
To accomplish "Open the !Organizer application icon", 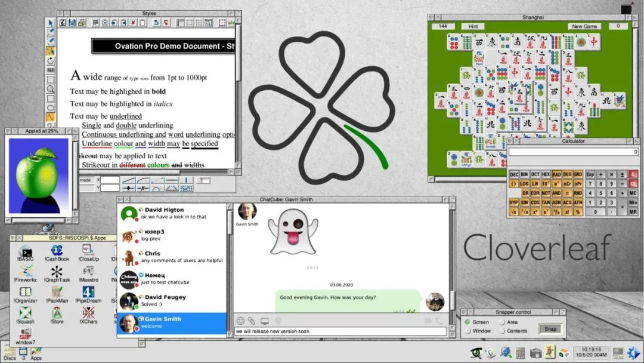I will tap(26, 295).
